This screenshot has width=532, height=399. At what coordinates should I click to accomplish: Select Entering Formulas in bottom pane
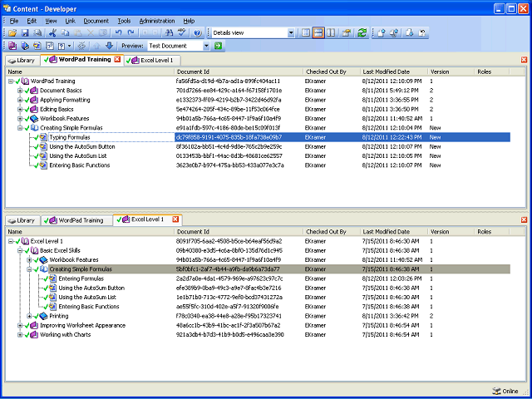tap(81, 278)
